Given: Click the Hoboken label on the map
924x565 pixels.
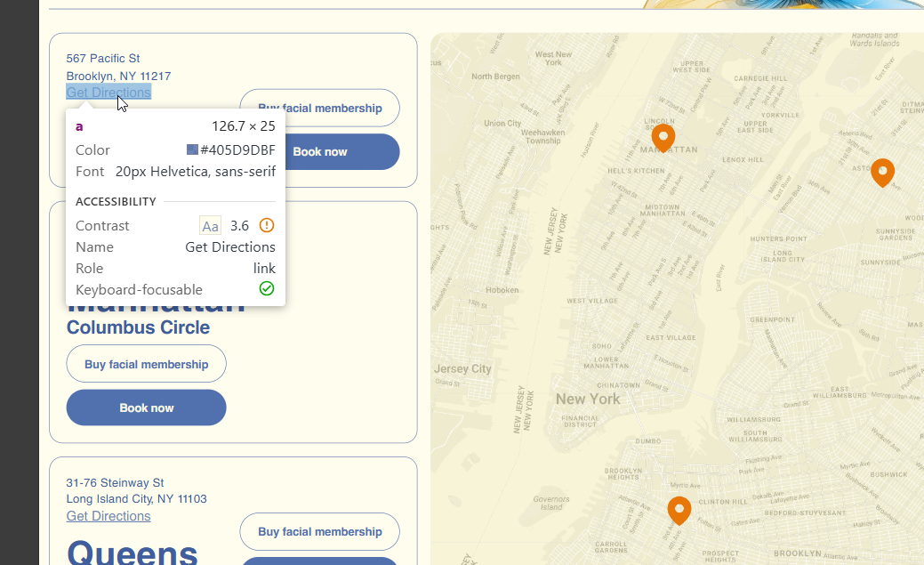Looking at the screenshot, I should (x=502, y=290).
